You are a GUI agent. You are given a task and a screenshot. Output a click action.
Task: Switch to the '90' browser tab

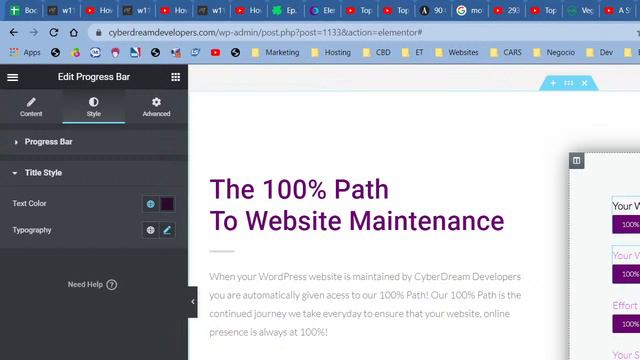(x=433, y=11)
